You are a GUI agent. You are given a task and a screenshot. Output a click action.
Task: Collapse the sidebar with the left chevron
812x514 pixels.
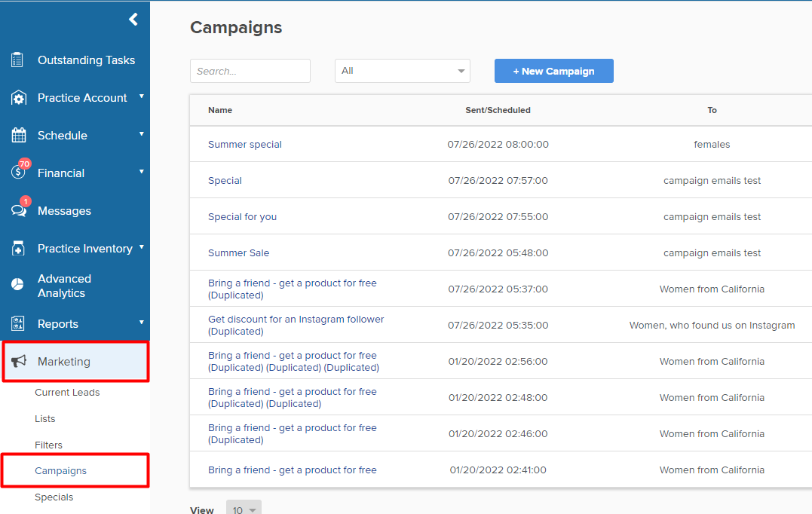pyautogui.click(x=133, y=20)
